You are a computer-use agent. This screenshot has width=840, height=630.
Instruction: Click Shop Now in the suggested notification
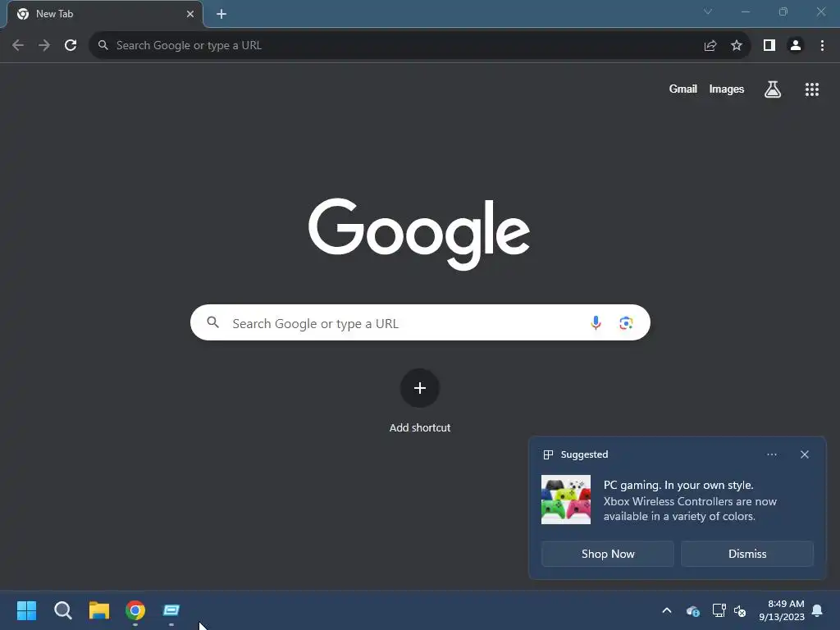pyautogui.click(x=608, y=554)
